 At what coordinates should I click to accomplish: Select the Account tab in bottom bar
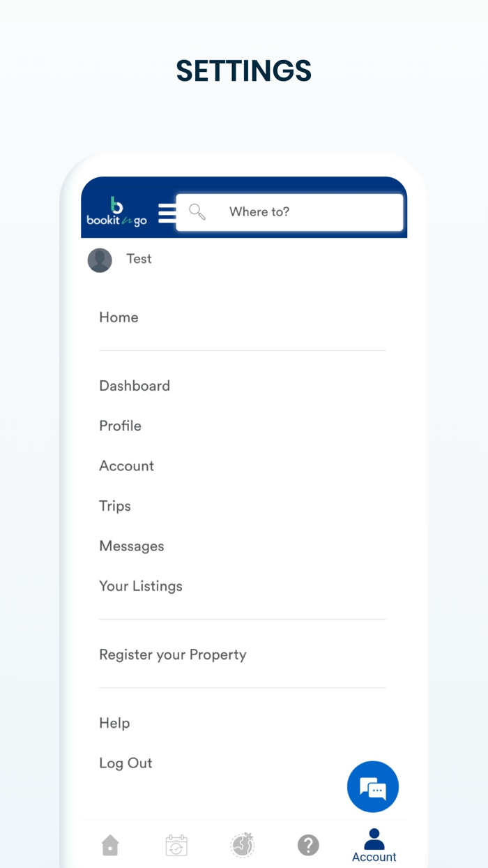click(x=374, y=846)
